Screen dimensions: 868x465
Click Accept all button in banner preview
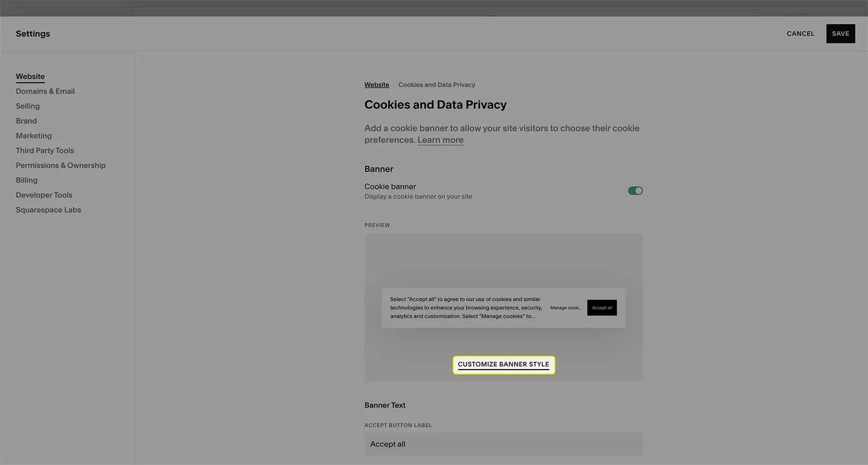pyautogui.click(x=602, y=308)
